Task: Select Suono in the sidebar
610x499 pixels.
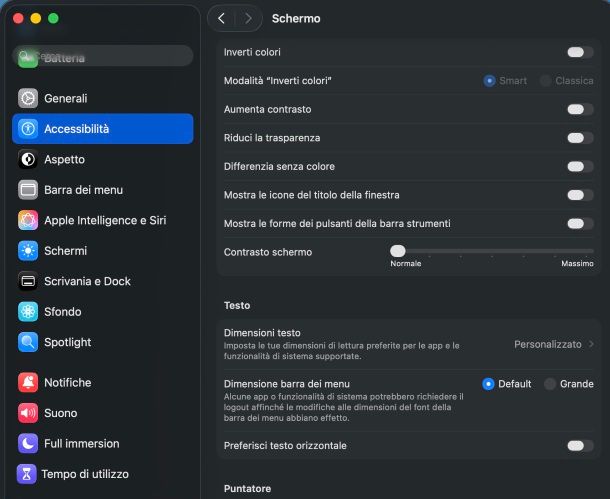Action: point(102,413)
